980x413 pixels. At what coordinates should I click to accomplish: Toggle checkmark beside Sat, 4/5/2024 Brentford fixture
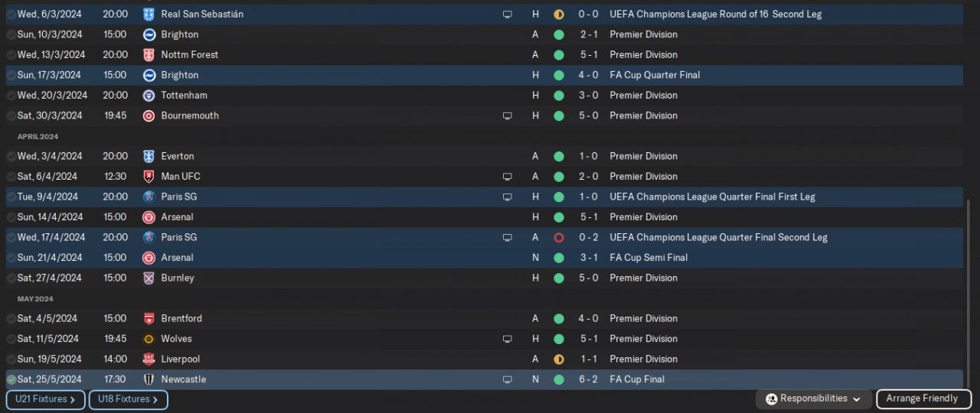tap(11, 319)
